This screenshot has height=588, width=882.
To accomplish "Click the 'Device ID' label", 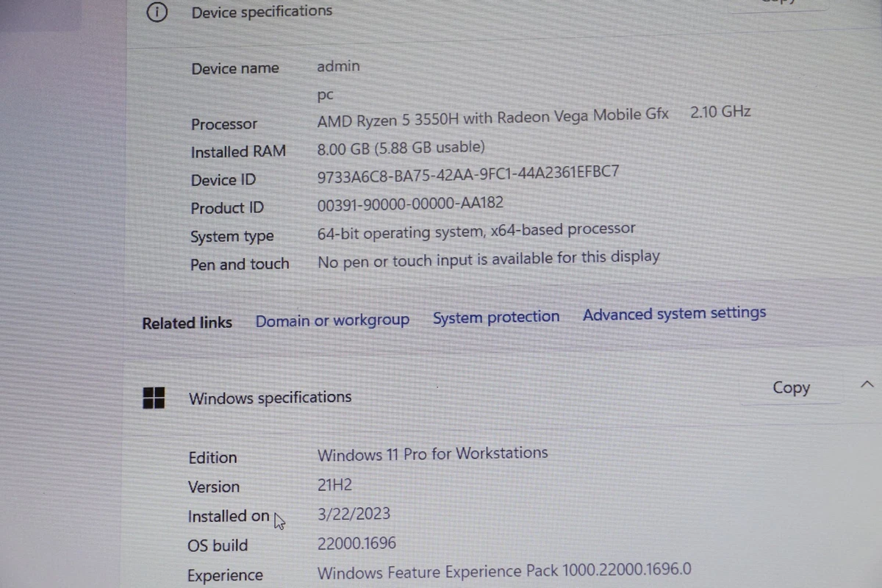I will [x=223, y=180].
